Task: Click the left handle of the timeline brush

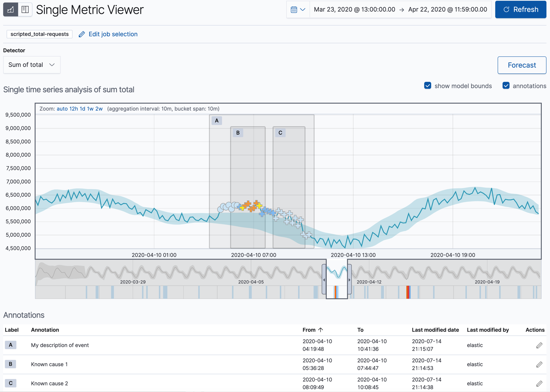Action: (x=324, y=279)
